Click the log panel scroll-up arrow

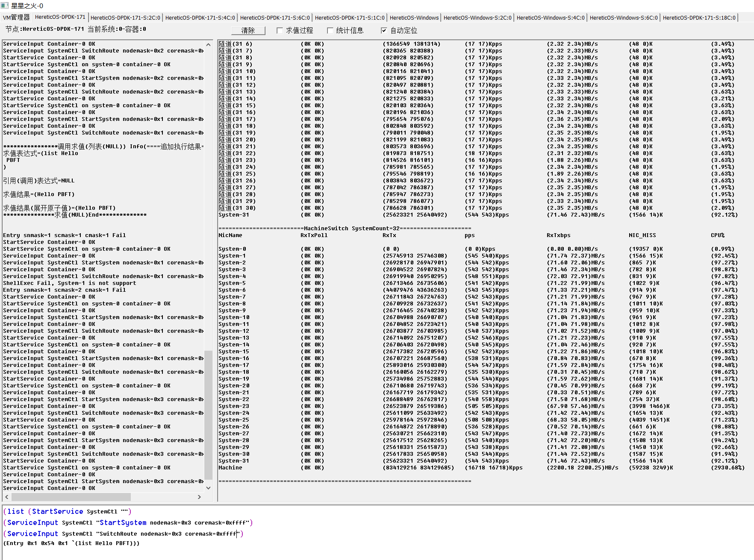click(209, 44)
